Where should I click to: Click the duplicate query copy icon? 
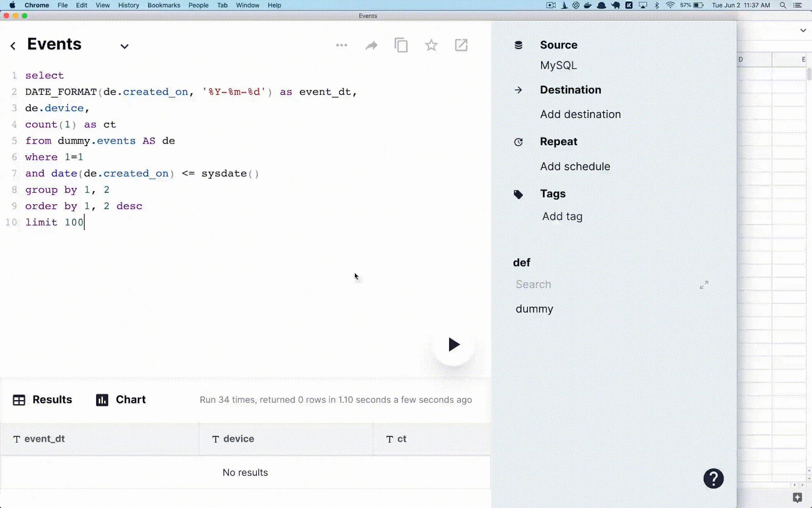tap(401, 45)
